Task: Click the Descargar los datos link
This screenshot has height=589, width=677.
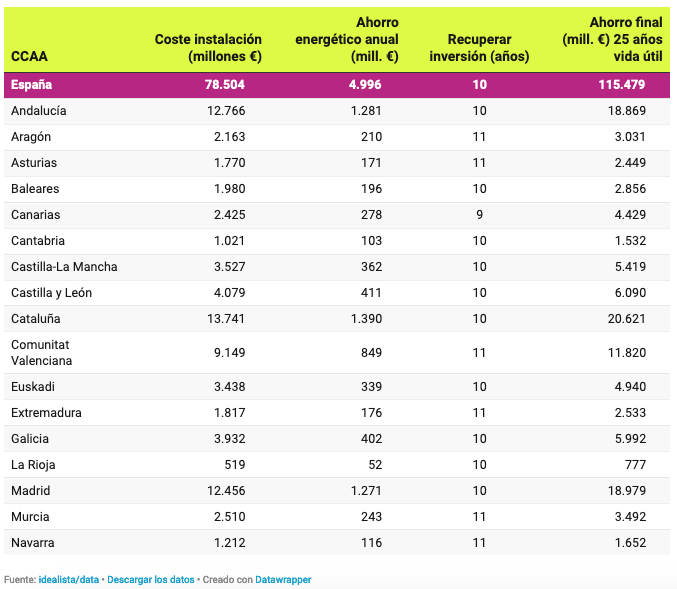Action: coord(152,579)
